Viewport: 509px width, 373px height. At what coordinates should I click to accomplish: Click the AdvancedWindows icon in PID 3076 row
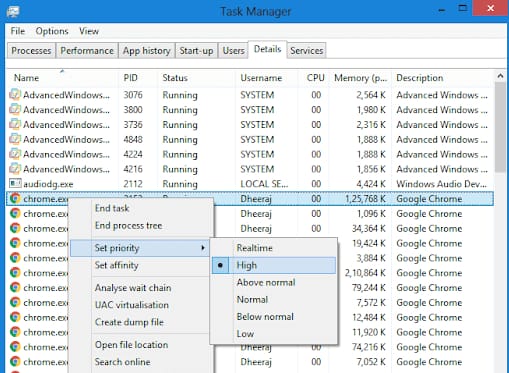pos(15,95)
